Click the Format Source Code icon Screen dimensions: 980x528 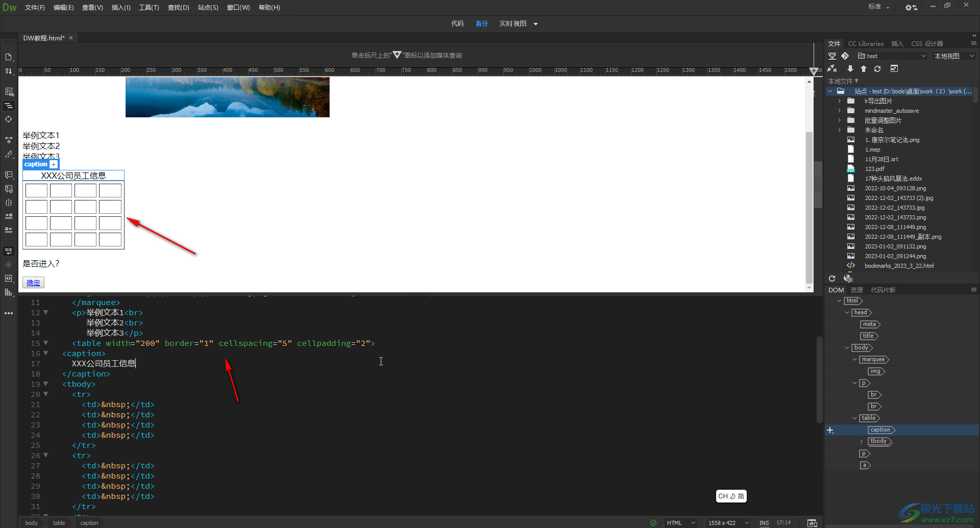[x=9, y=154]
